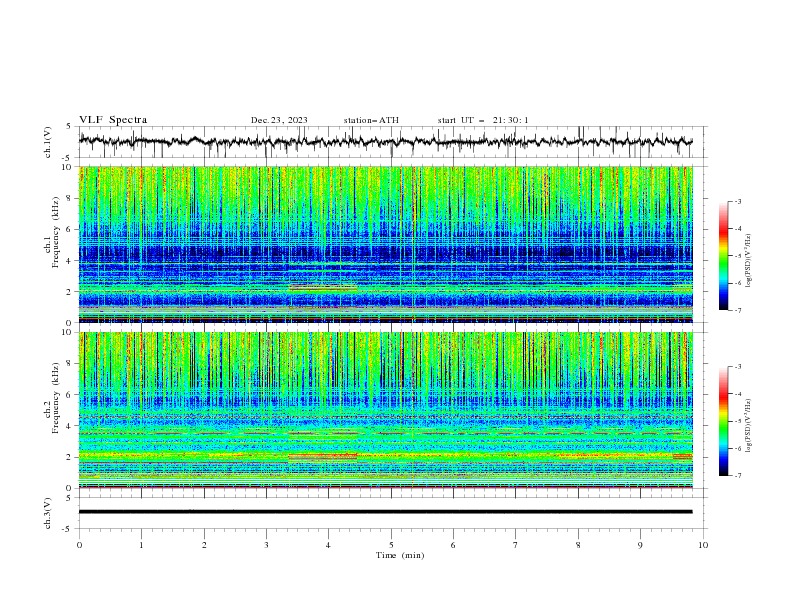792x612 pixels.
Task: Click the "Time (min)" axis label
Action: pos(400,555)
